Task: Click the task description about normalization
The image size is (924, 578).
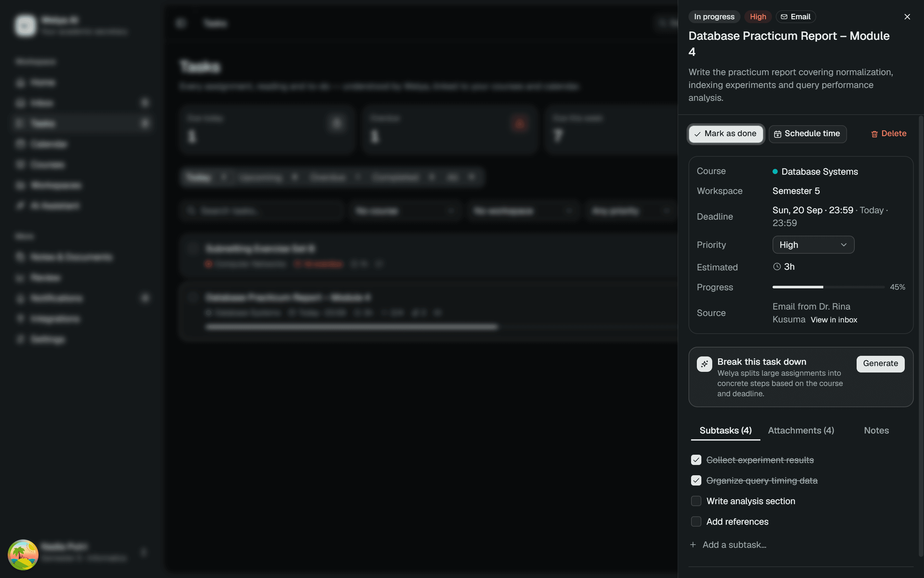Action: point(791,85)
